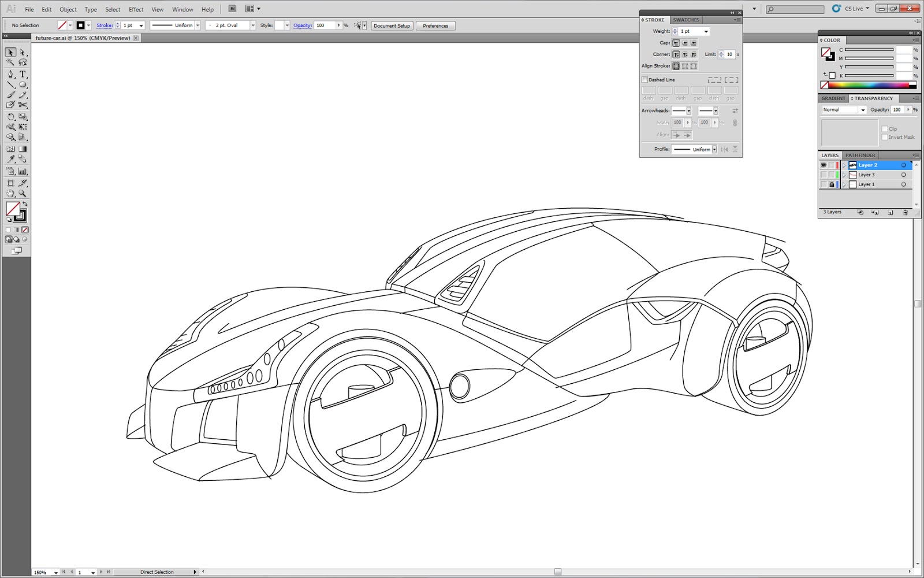Unlock Layer 1 padlock toggle
This screenshot has width=924, height=578.
[832, 184]
